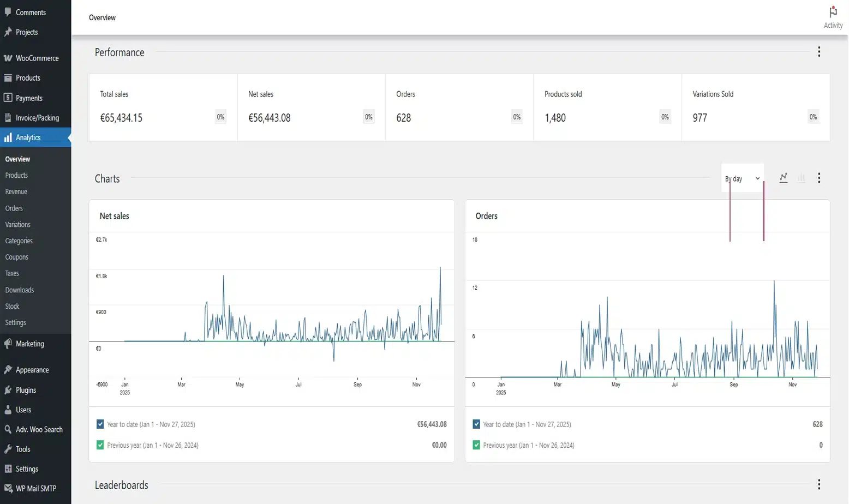
Task: Click the Plugins icon in sidebar
Action: click(x=8, y=390)
